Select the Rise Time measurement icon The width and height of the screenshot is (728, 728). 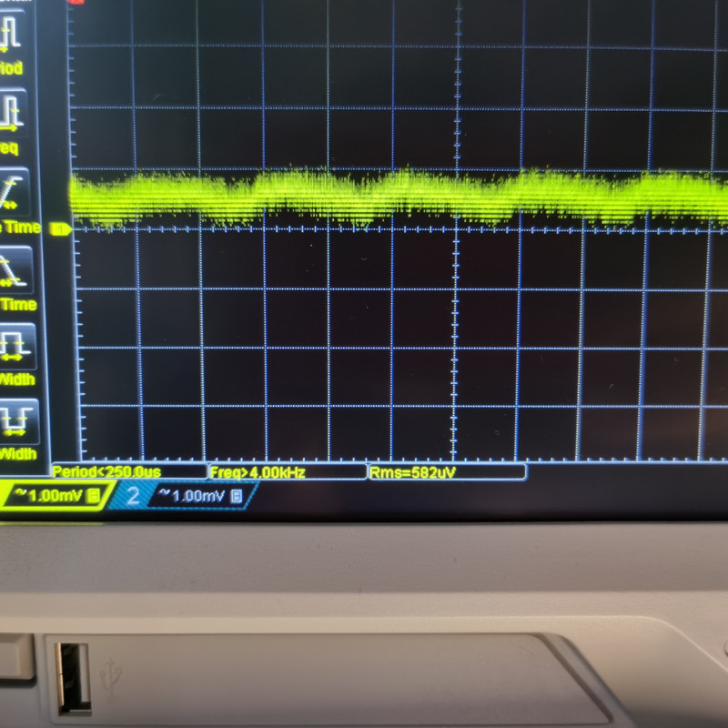pos(14,192)
